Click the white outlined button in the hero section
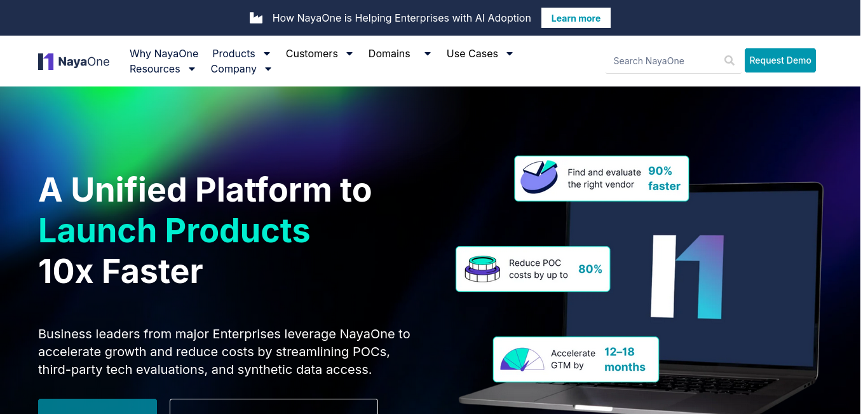The height and width of the screenshot is (414, 868). click(274, 406)
